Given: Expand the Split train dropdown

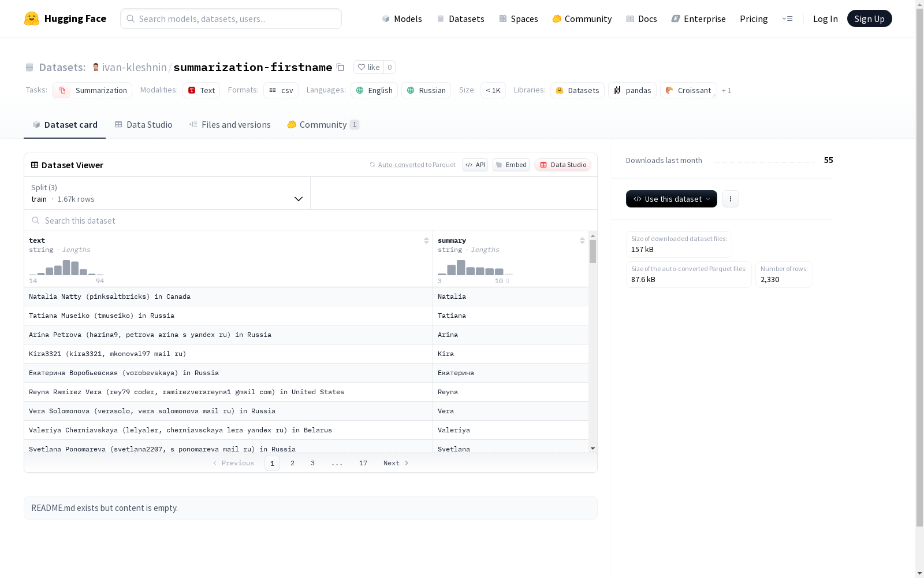Looking at the screenshot, I should pos(167,193).
